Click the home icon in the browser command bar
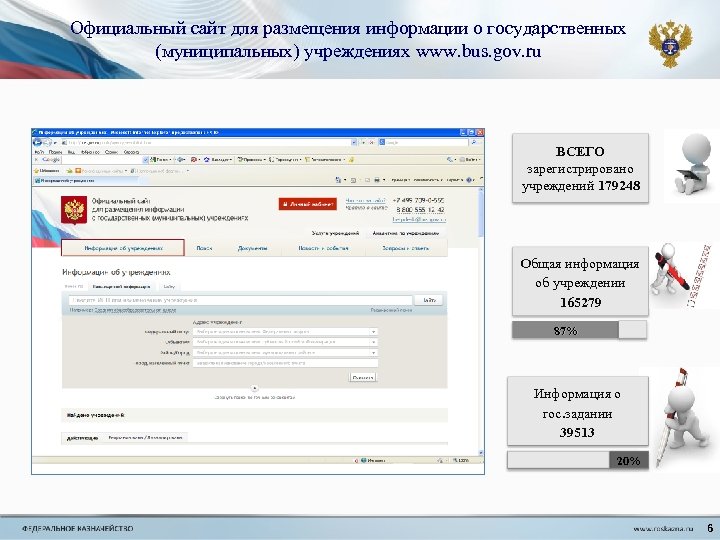This screenshot has height=540, width=720. click(x=338, y=180)
